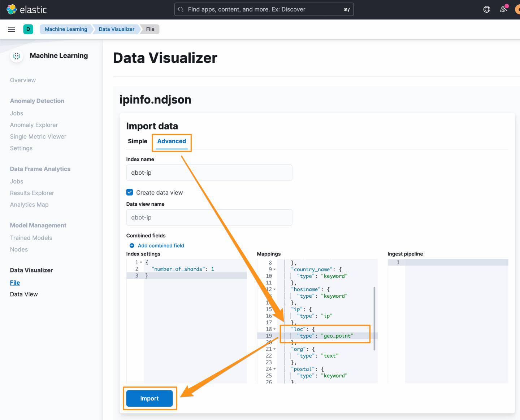Viewport: 520px width, 420px height.
Task: Click the search magnifier icon
Action: point(181,9)
